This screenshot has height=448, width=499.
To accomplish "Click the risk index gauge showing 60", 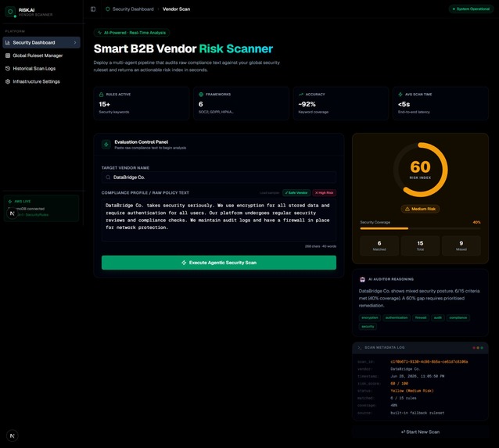I will coord(420,170).
